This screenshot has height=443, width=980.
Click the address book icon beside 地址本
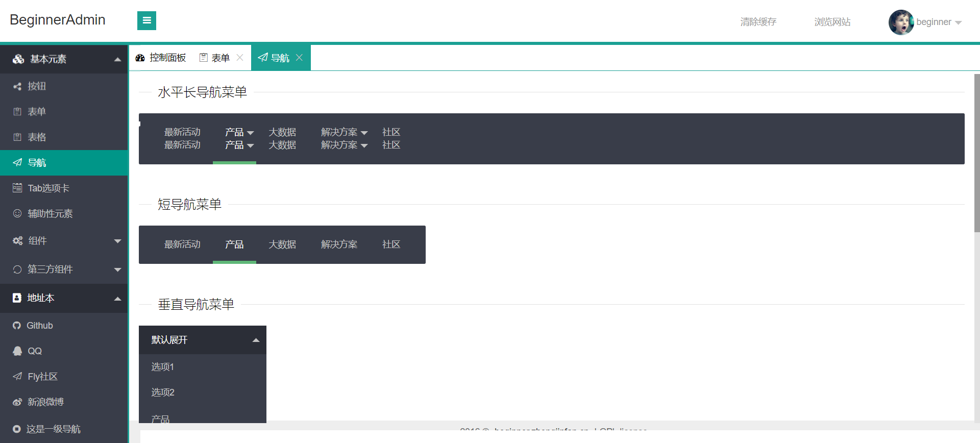point(17,298)
